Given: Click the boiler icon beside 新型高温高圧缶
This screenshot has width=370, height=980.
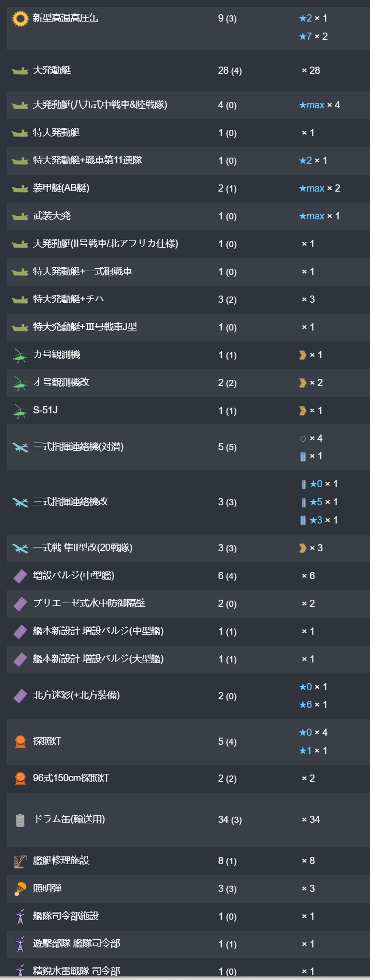Looking at the screenshot, I should click(x=20, y=19).
